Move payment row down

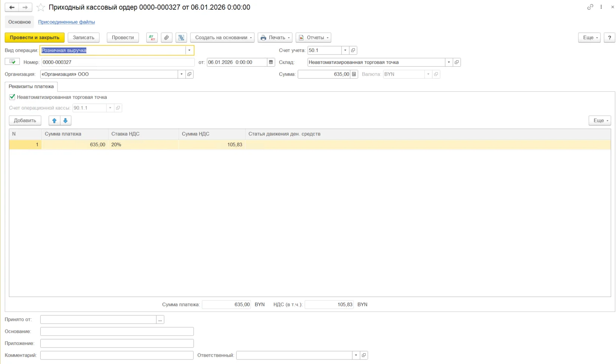(65, 120)
